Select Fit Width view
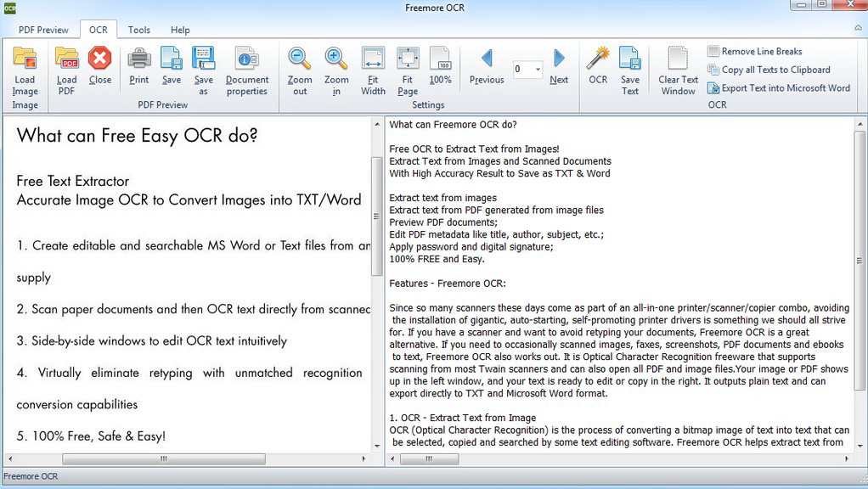 click(373, 58)
